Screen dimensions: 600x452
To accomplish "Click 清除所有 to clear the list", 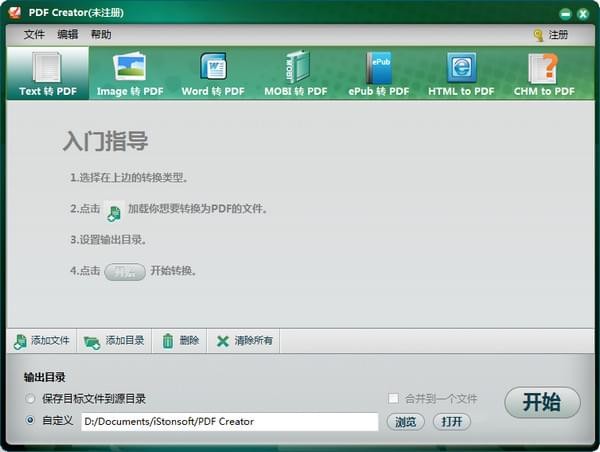I will (244, 341).
